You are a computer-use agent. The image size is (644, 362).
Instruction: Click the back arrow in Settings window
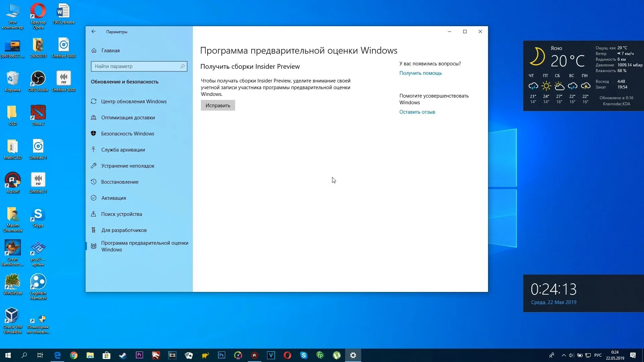pos(94,32)
